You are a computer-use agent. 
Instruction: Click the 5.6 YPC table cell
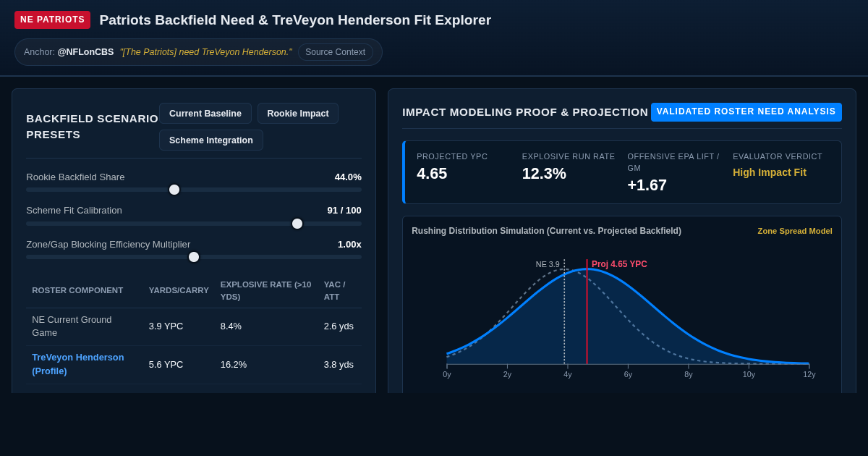point(166,365)
